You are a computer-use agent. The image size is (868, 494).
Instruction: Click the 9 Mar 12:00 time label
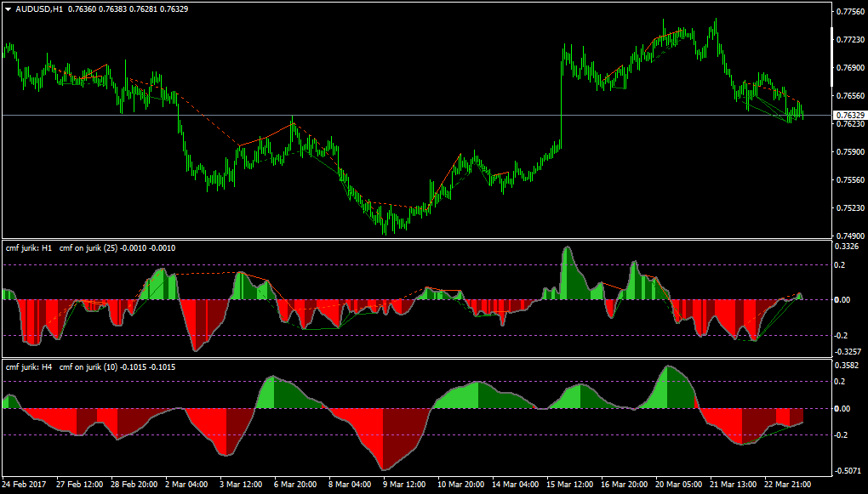click(x=406, y=484)
